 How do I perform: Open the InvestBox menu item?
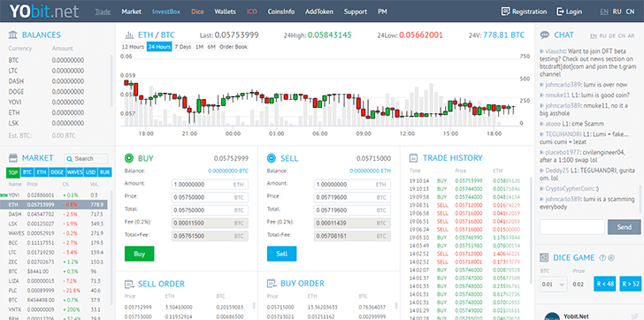click(x=166, y=11)
